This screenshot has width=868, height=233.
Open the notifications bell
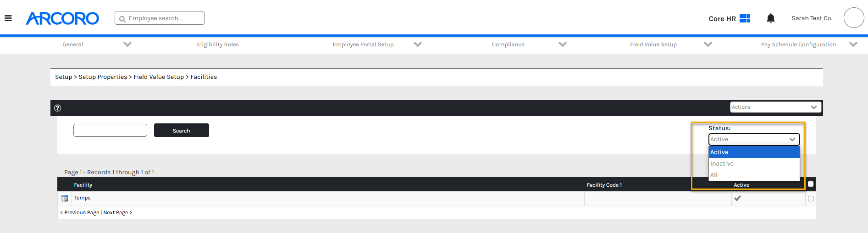tap(771, 18)
